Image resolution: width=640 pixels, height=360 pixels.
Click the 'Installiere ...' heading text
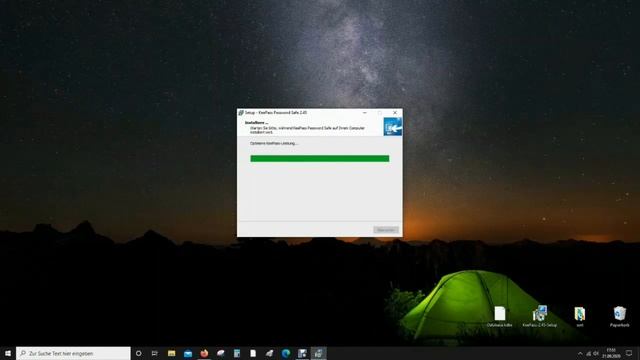256,122
